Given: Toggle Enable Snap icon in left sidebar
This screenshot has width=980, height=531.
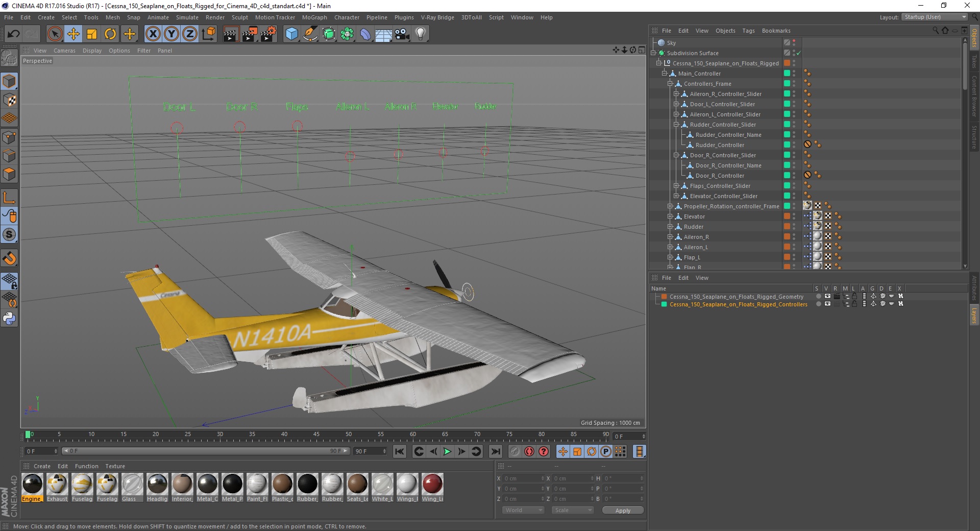Looking at the screenshot, I should [9, 258].
